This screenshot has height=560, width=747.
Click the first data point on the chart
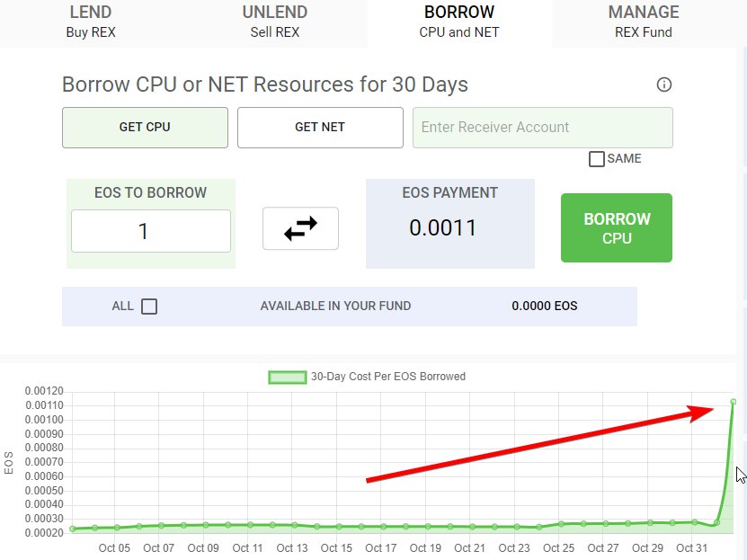pos(73,529)
